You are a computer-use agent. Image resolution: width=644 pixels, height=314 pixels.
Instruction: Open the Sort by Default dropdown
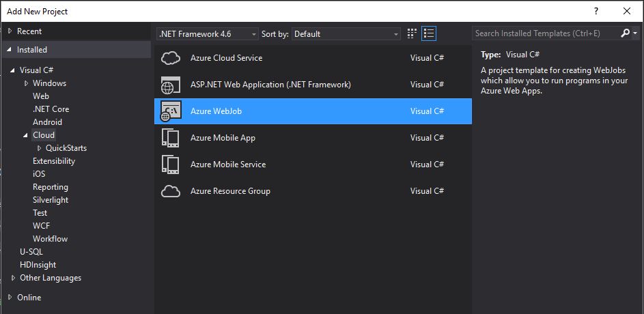346,33
